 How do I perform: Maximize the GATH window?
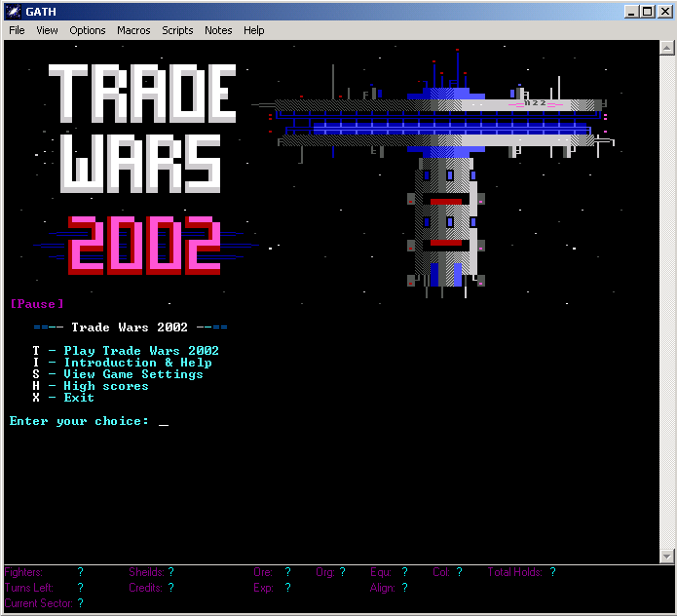click(x=648, y=12)
